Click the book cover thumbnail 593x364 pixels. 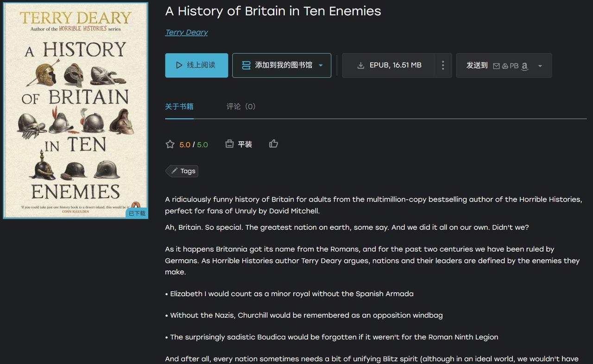(76, 111)
